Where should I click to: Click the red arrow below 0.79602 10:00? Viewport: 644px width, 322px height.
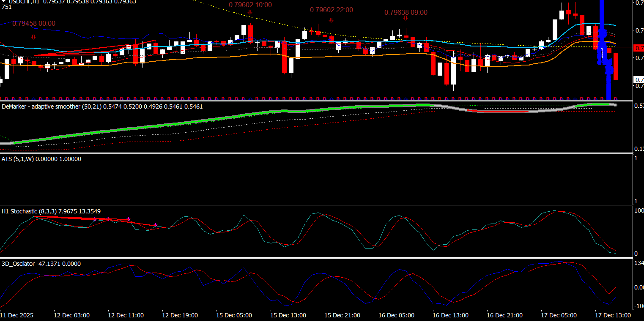(250, 12)
